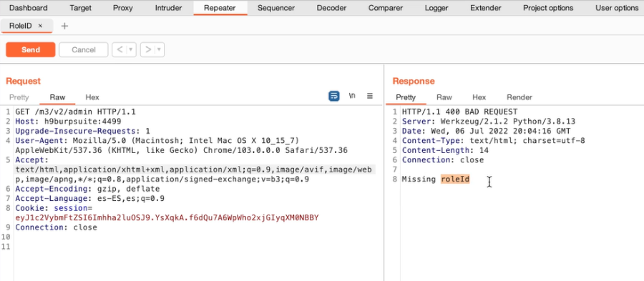Open the Decoder tab
644x281 pixels.
coord(332,8)
